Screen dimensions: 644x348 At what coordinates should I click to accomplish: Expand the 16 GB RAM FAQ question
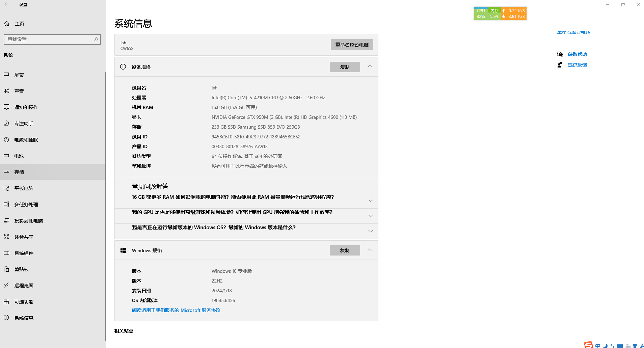pyautogui.click(x=371, y=200)
